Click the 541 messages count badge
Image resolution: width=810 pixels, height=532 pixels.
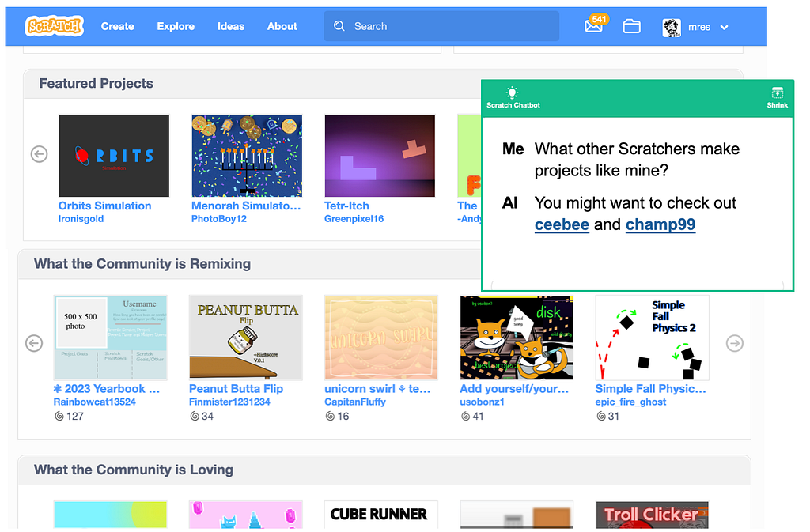pos(599,19)
